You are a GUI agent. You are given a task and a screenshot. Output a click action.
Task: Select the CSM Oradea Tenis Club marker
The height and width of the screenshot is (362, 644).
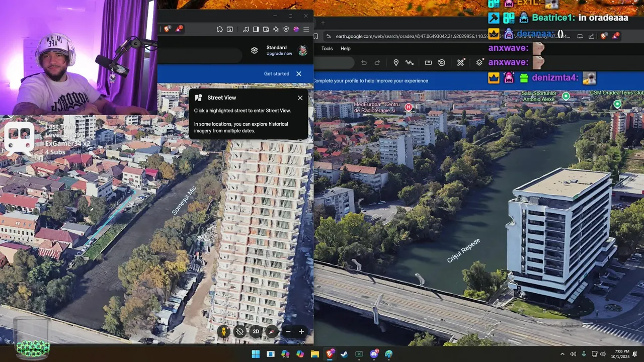[617, 104]
